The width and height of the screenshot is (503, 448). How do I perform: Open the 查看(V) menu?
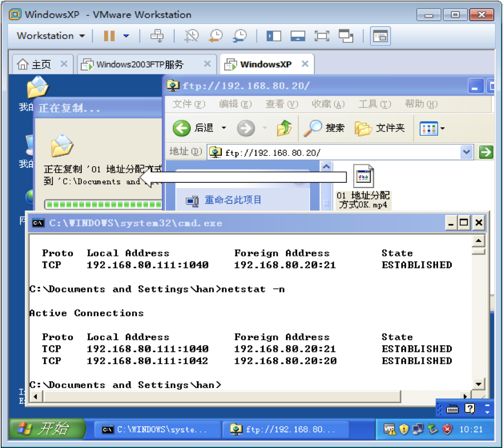coord(282,104)
